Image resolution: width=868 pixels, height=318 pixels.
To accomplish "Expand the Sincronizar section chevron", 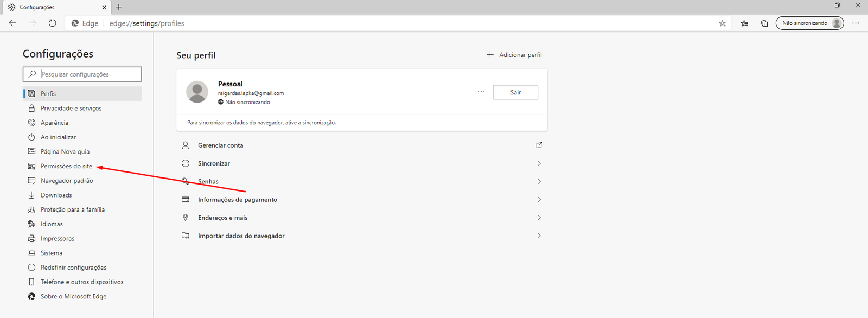I will pyautogui.click(x=539, y=163).
